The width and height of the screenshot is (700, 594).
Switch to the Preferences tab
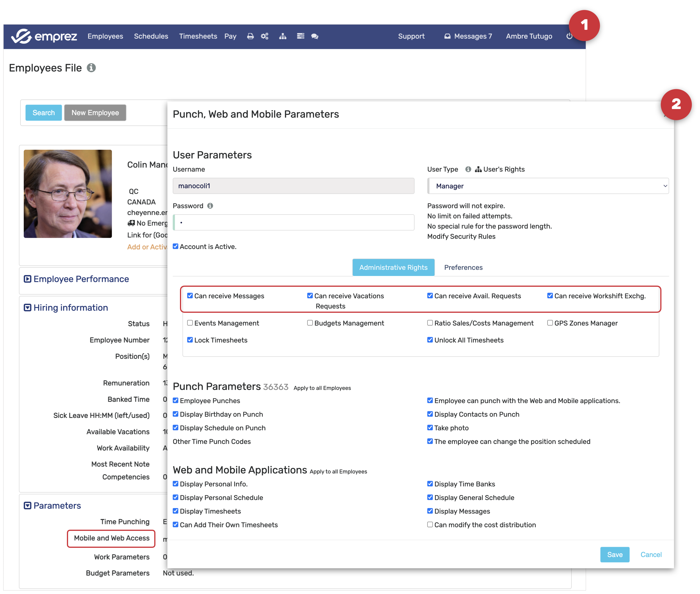coord(463,267)
